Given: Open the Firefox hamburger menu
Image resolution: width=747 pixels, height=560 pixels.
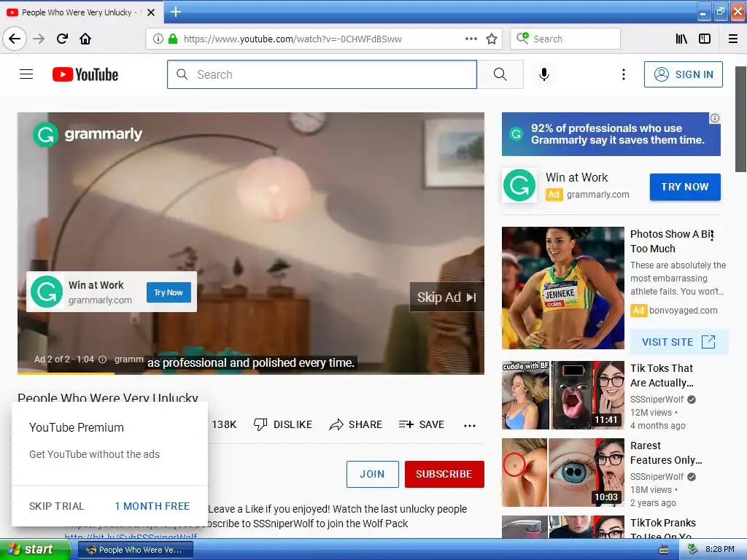Looking at the screenshot, I should point(733,39).
